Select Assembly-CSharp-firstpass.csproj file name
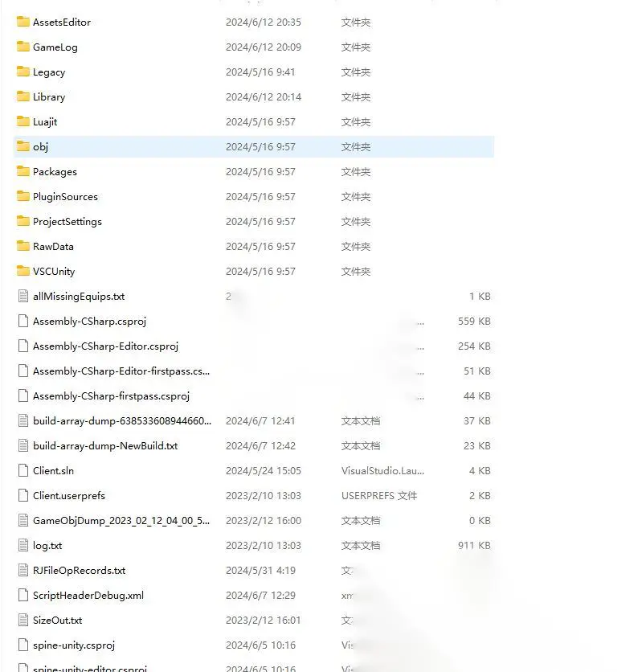Screen dimensions: 642x672 111,396
